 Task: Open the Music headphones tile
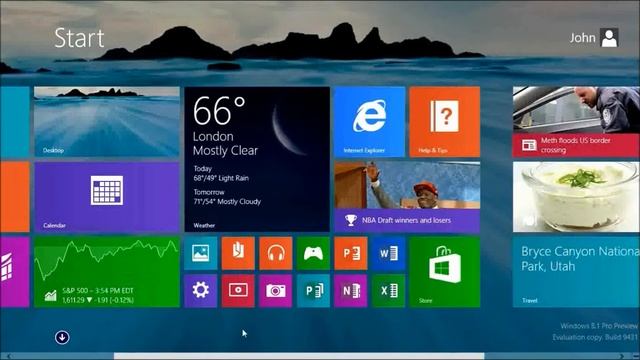tap(276, 253)
